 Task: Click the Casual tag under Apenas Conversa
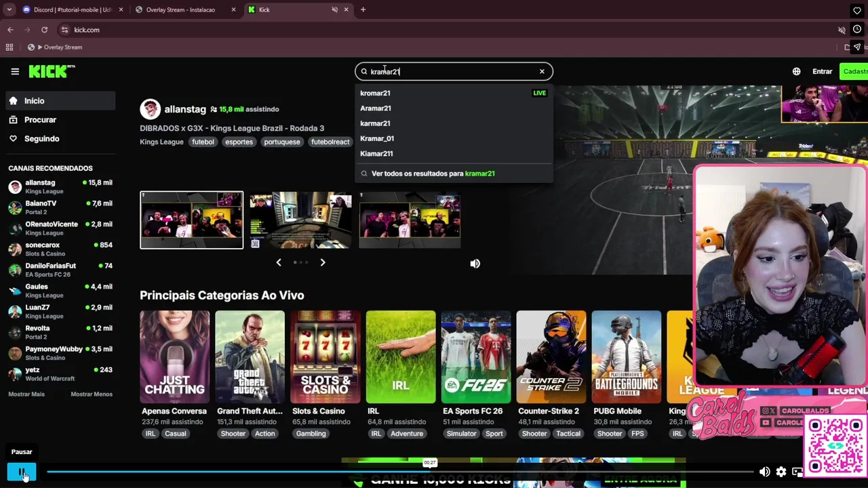[x=175, y=434]
